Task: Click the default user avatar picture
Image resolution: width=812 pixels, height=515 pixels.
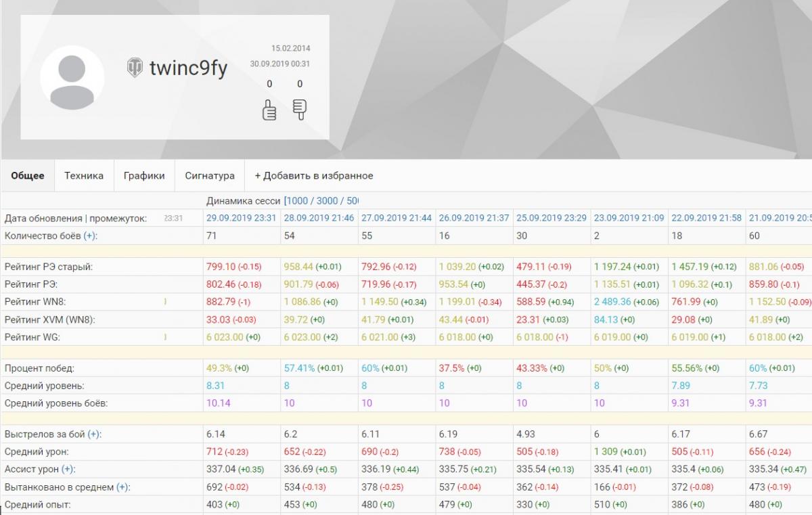Action: pyautogui.click(x=72, y=78)
